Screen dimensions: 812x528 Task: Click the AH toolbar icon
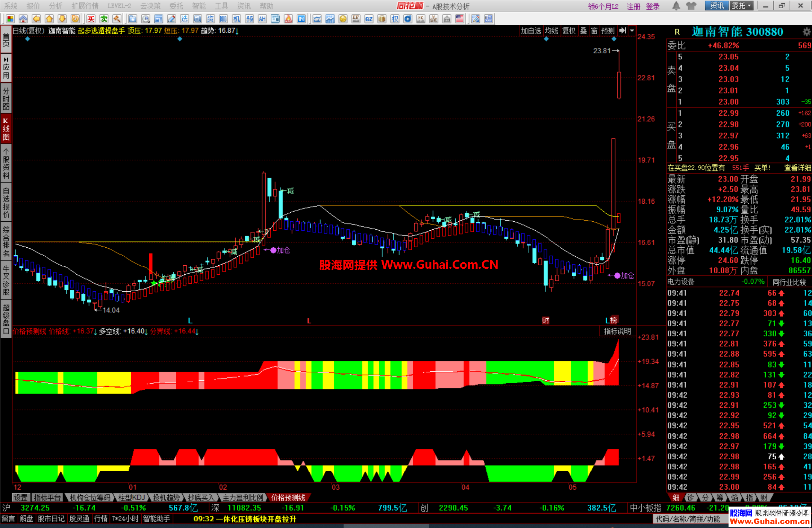[x=262, y=19]
